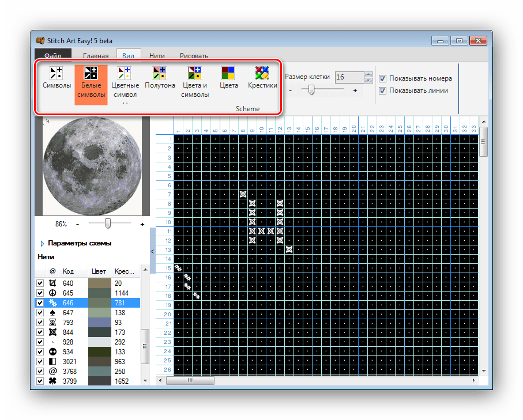Screen dimensions: 523x420
Task: Toggle the Показывать линии checkbox
Action: click(383, 90)
